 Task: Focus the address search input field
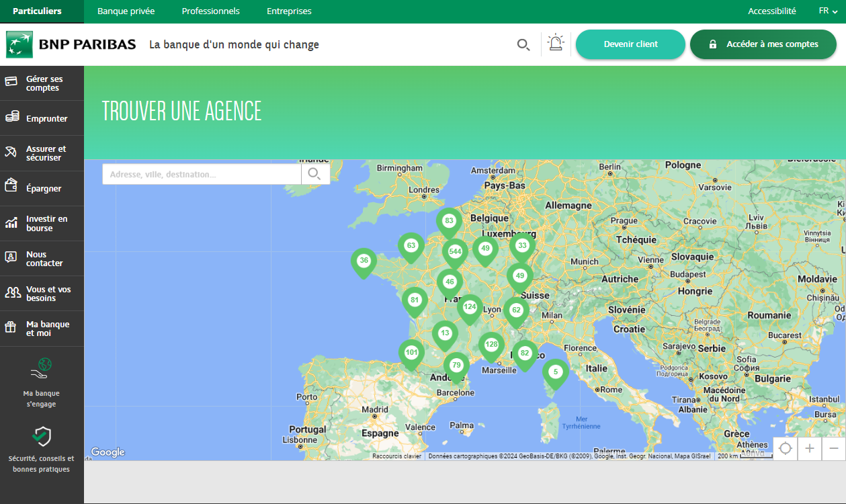[202, 175]
